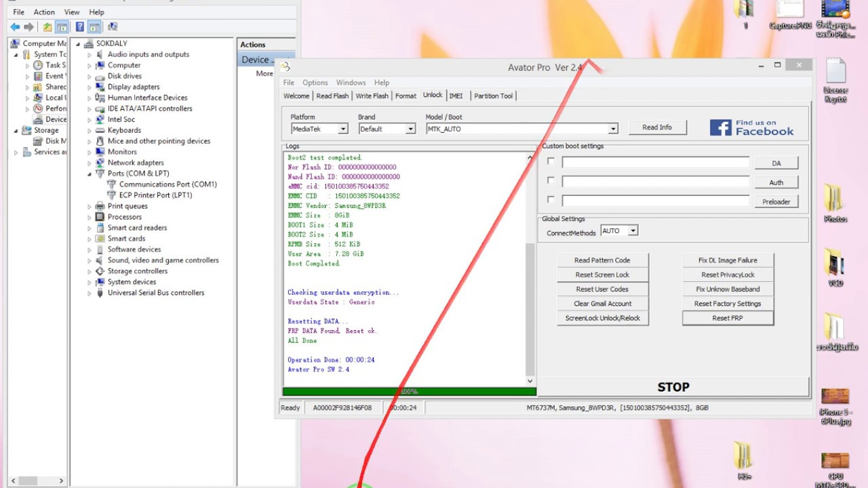Click the Avator Pro title bar app icon
The height and width of the screenshot is (488, 868).
(x=285, y=66)
